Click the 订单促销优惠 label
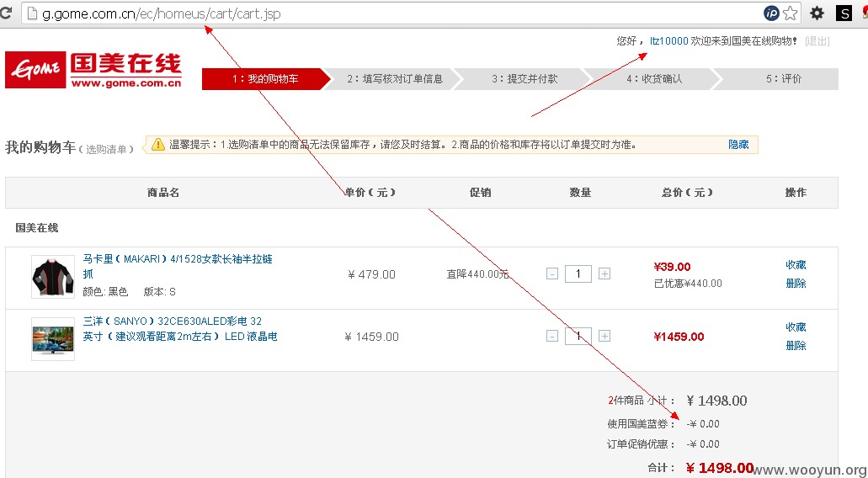This screenshot has height=478, width=868. point(642,444)
